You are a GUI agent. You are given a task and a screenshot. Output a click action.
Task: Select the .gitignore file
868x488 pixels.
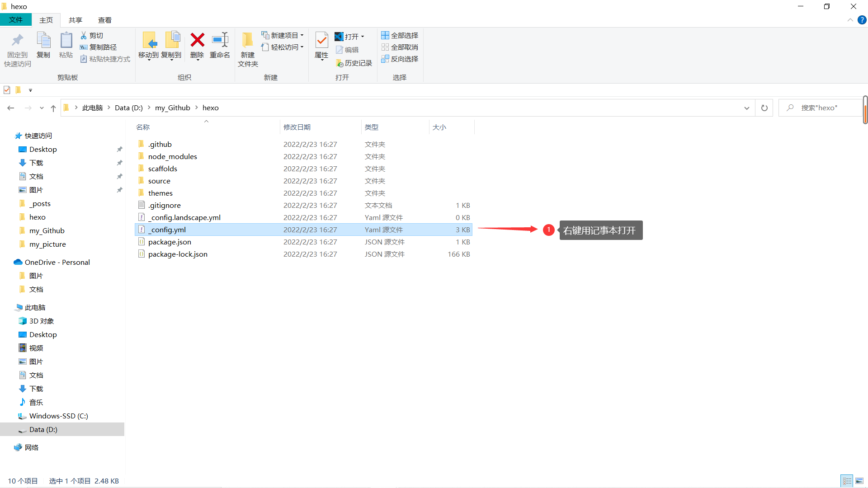click(303, 205)
